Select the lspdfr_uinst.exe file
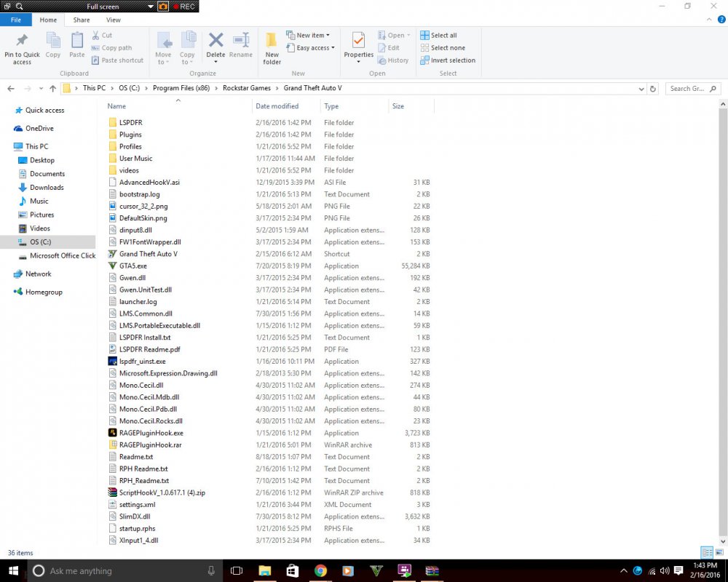The width and height of the screenshot is (728, 582). click(142, 362)
